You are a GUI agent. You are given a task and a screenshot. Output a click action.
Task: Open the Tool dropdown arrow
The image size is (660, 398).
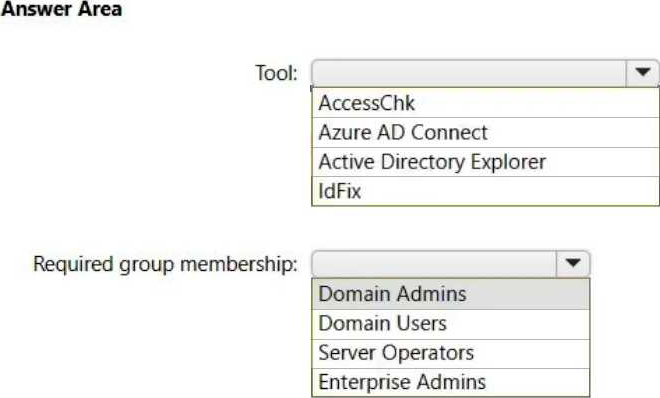642,73
